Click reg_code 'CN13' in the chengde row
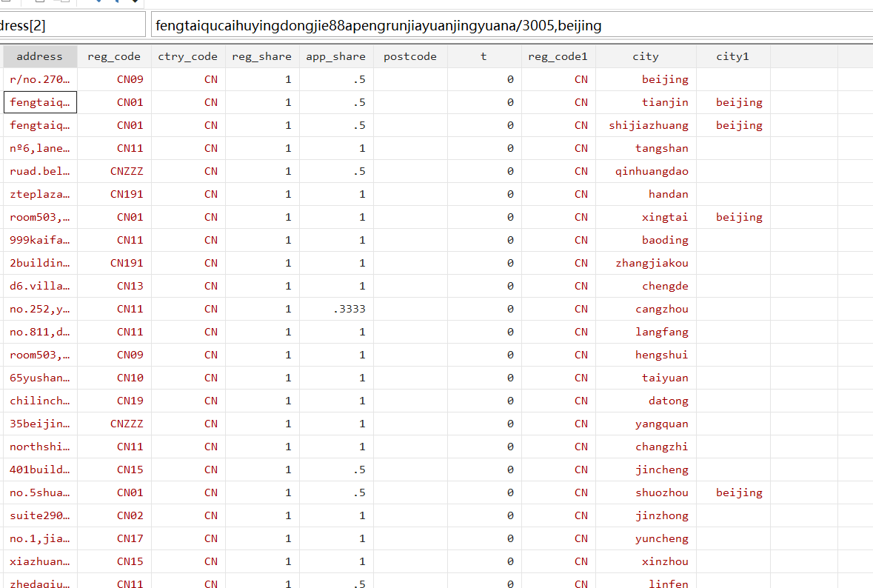The image size is (873, 588). (x=114, y=286)
